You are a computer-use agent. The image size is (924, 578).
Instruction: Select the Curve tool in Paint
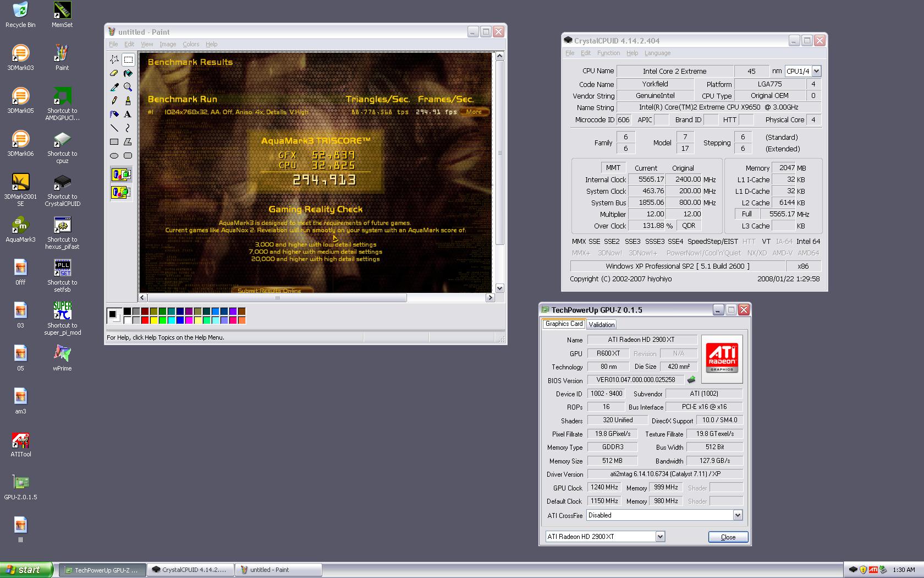click(128, 128)
